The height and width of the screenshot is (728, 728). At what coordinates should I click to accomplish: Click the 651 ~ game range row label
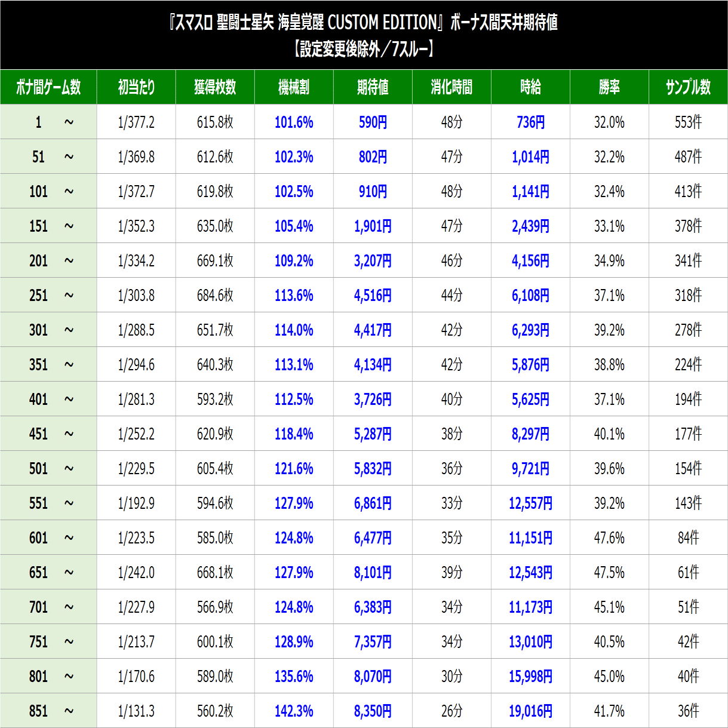pos(48,572)
